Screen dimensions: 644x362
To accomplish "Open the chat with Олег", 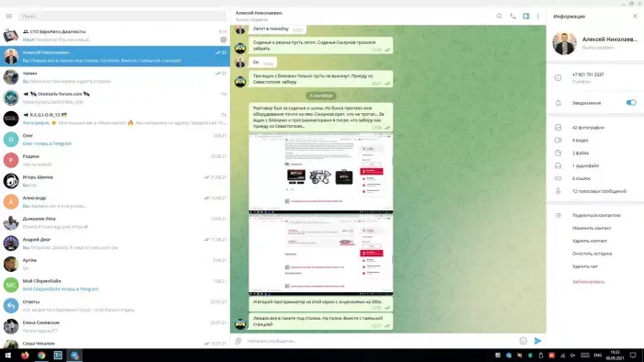I will pyautogui.click(x=115, y=140).
